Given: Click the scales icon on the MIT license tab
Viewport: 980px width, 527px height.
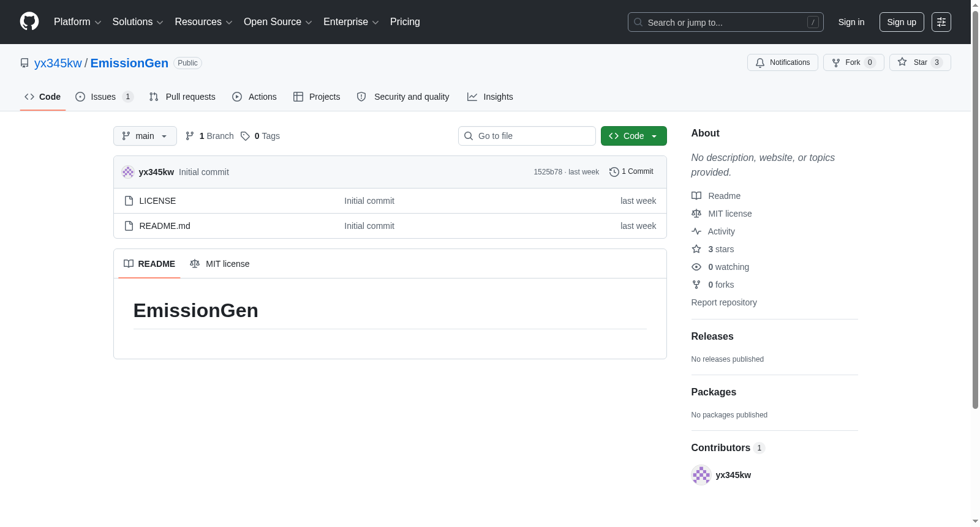Looking at the screenshot, I should coord(195,264).
